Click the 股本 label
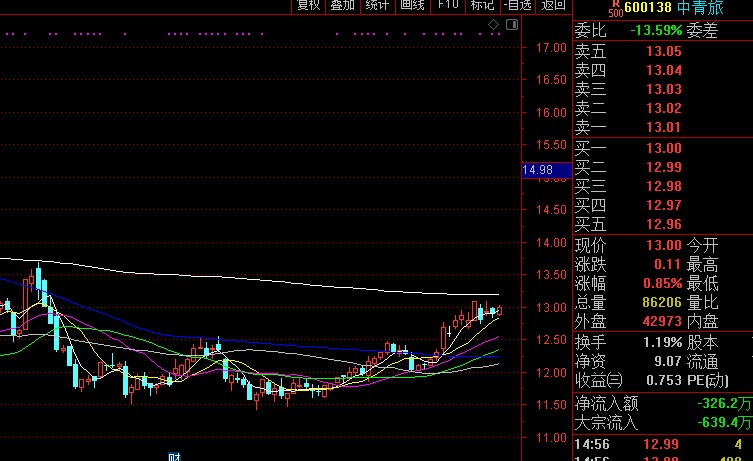 (703, 342)
